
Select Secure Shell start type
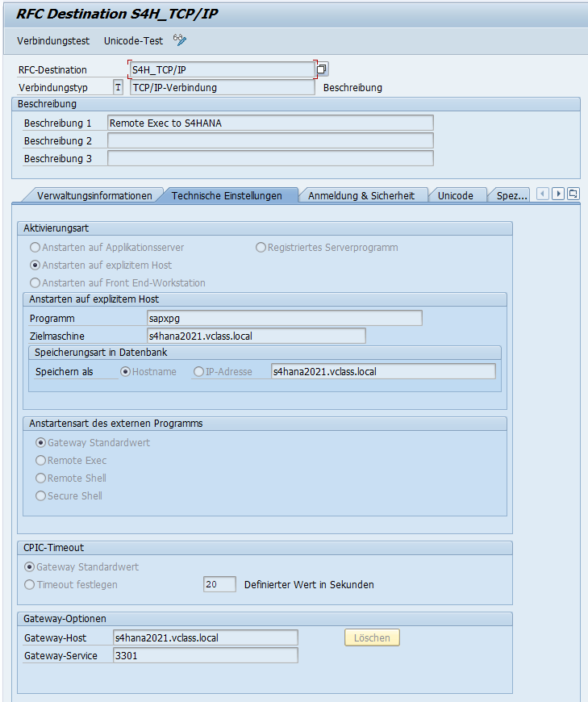pos(40,495)
